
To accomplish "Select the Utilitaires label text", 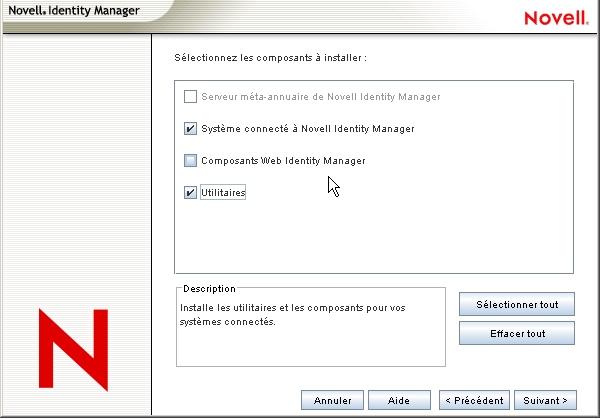I will click(223, 192).
